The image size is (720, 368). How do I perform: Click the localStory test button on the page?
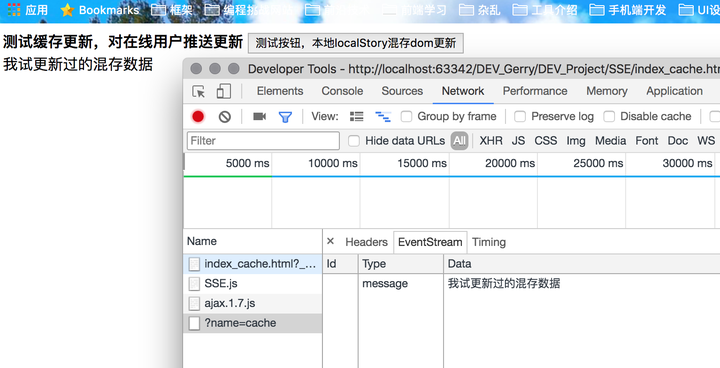click(355, 43)
